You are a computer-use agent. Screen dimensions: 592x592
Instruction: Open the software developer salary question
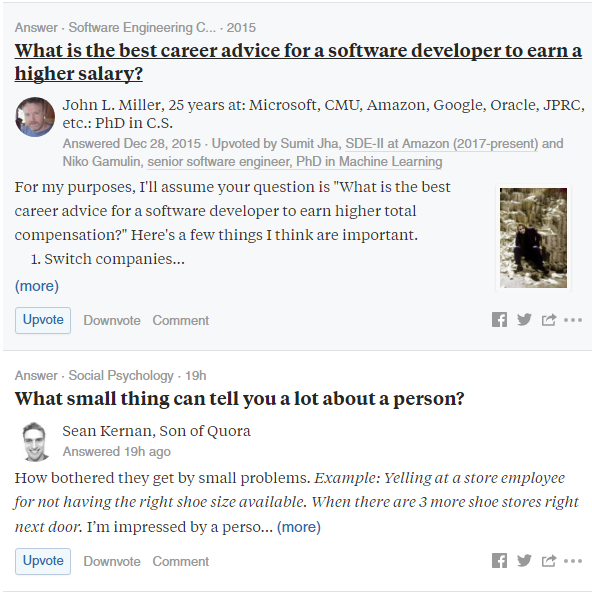pos(298,62)
